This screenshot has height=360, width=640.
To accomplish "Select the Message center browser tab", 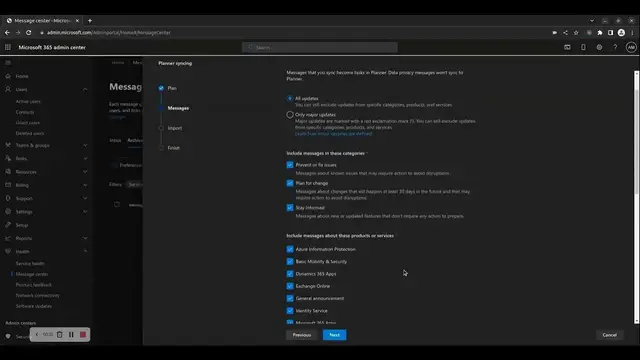I will tap(43, 20).
